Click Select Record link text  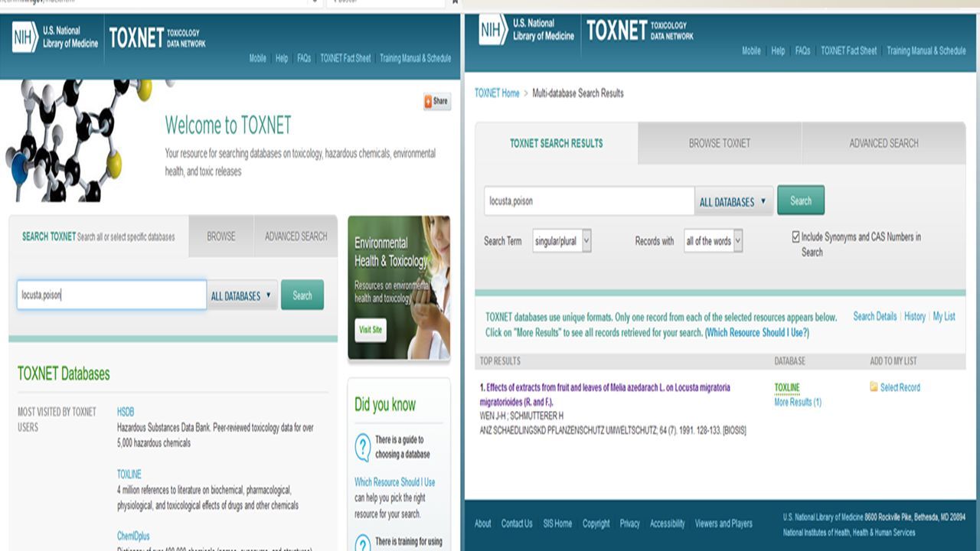(900, 387)
